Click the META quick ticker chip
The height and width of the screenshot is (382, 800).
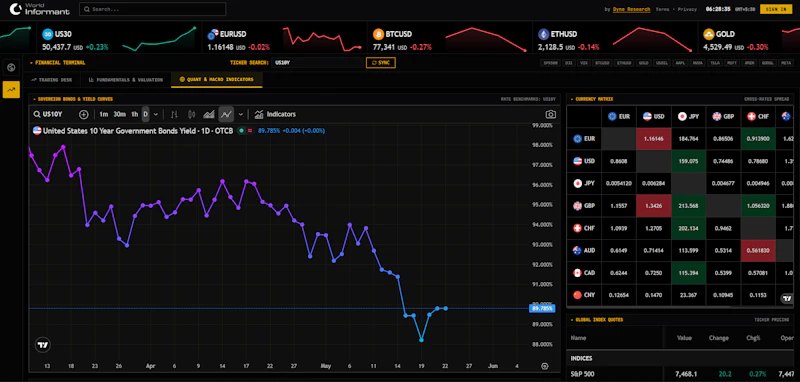pos(786,63)
